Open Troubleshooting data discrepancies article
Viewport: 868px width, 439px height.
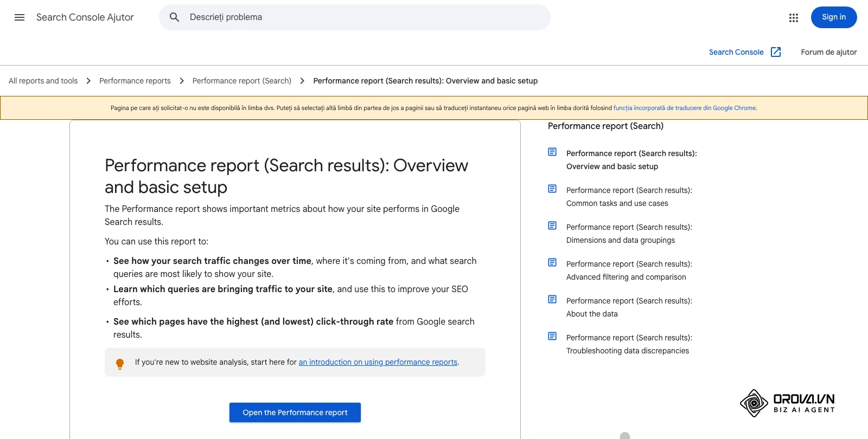click(629, 344)
